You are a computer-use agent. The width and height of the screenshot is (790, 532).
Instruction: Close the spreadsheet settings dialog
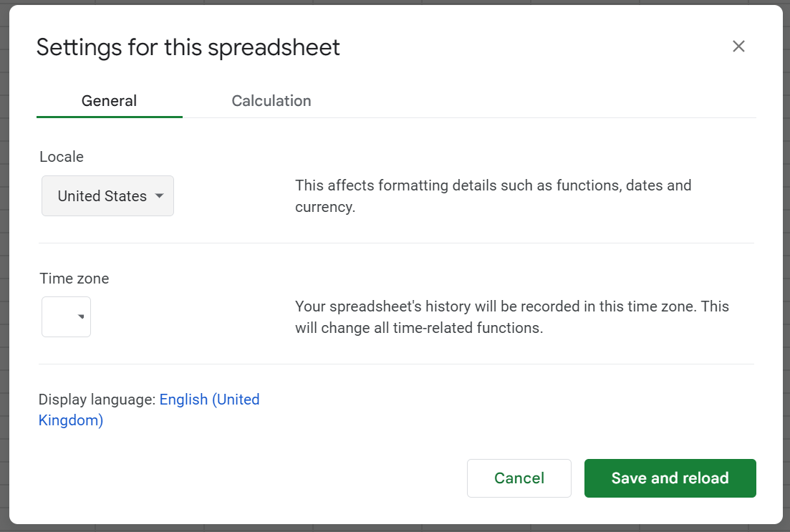(738, 47)
